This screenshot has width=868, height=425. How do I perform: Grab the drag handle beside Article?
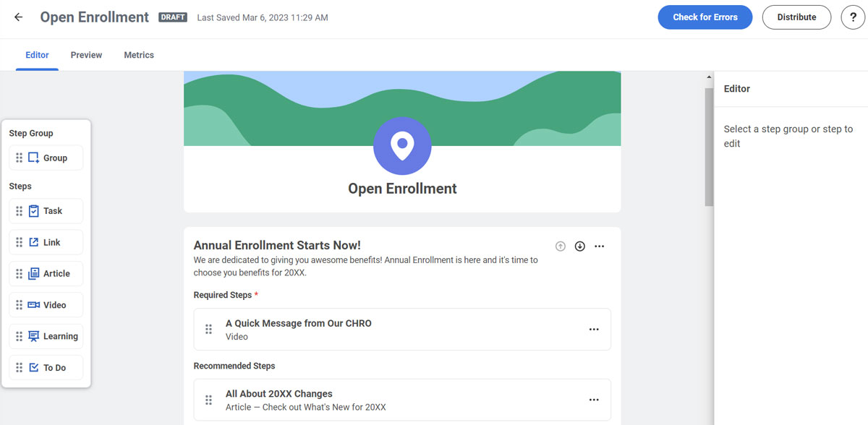coord(20,273)
